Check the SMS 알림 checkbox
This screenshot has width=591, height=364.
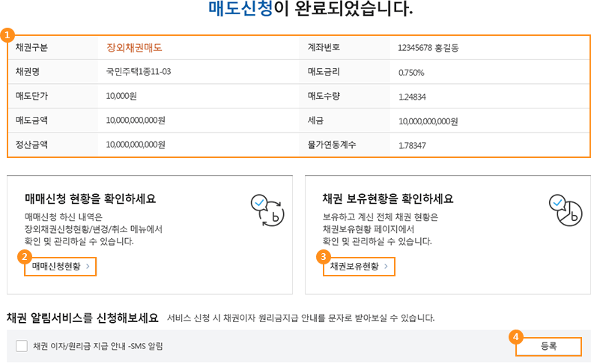(x=22, y=346)
